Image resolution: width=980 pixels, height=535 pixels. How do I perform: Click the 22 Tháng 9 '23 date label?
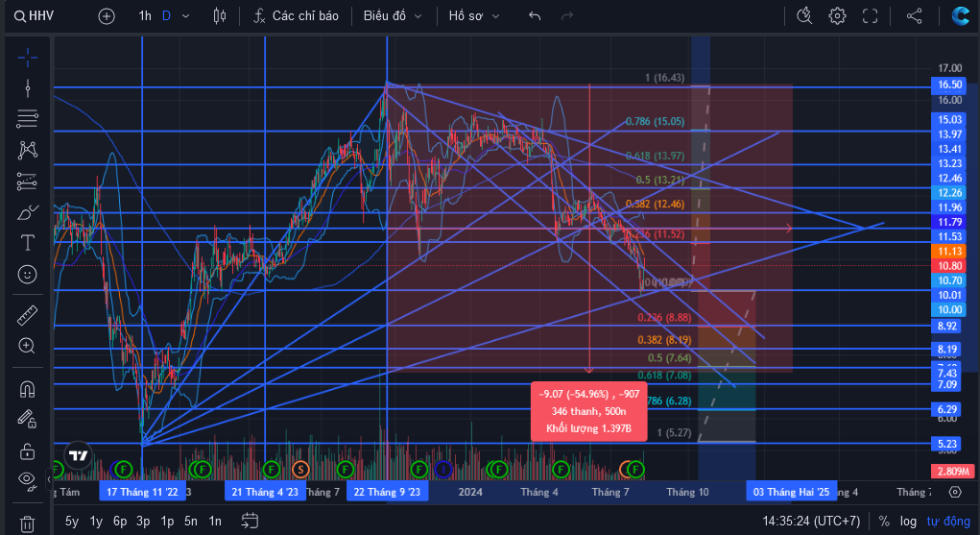[387, 492]
